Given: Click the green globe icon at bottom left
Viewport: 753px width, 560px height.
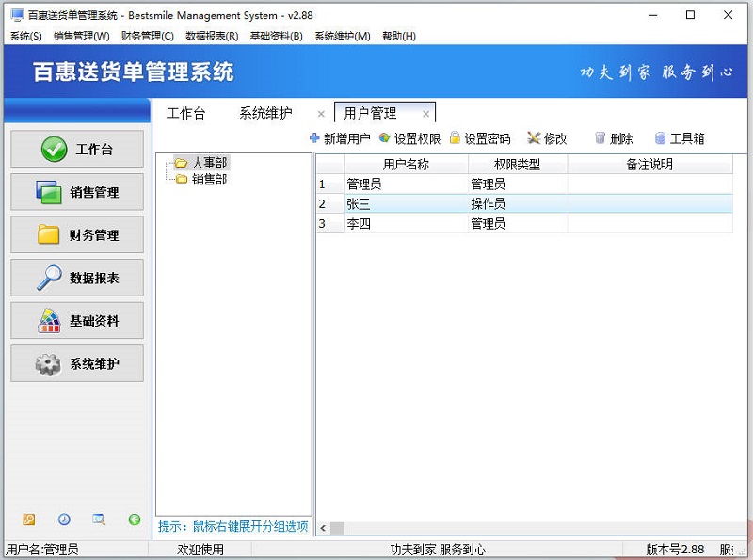Looking at the screenshot, I should click(131, 519).
